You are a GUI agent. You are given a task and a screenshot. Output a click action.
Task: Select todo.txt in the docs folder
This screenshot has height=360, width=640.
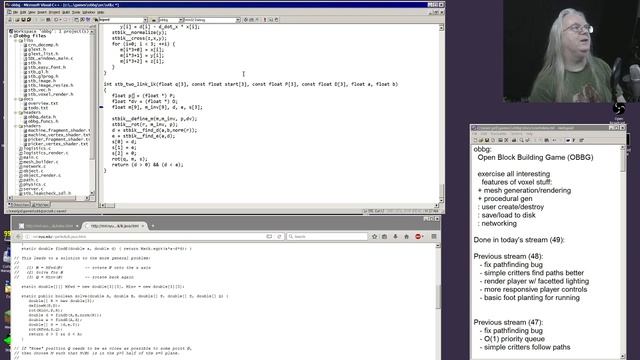38,108
